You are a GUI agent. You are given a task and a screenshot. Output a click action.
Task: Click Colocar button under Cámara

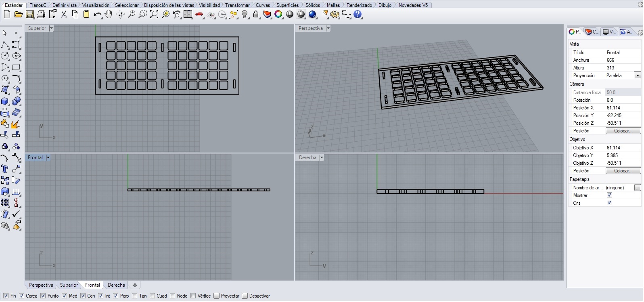tap(623, 131)
